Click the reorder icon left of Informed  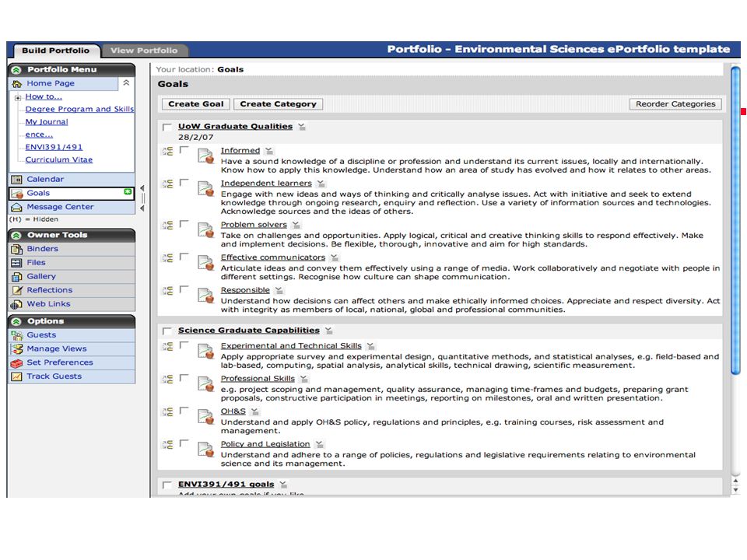[x=168, y=152]
